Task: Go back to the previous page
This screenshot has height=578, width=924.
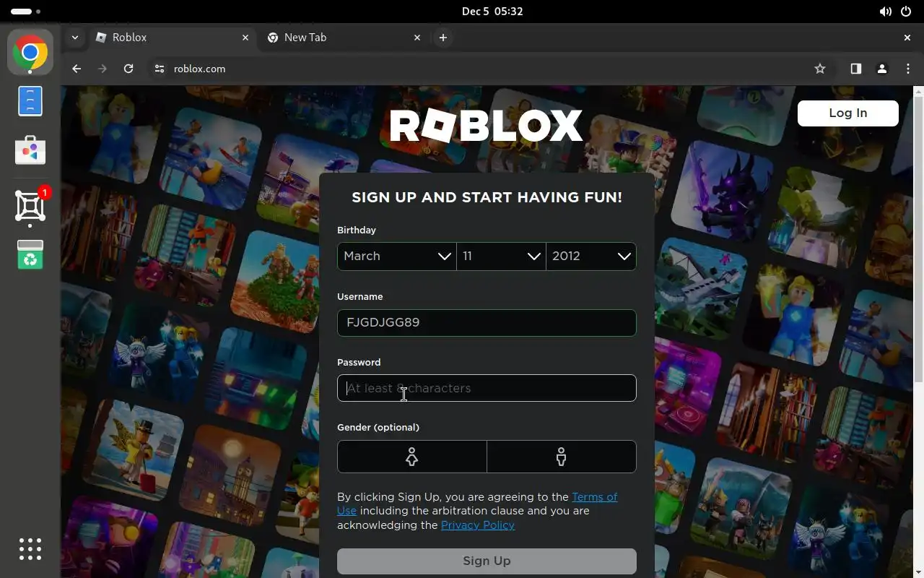Action: tap(77, 69)
